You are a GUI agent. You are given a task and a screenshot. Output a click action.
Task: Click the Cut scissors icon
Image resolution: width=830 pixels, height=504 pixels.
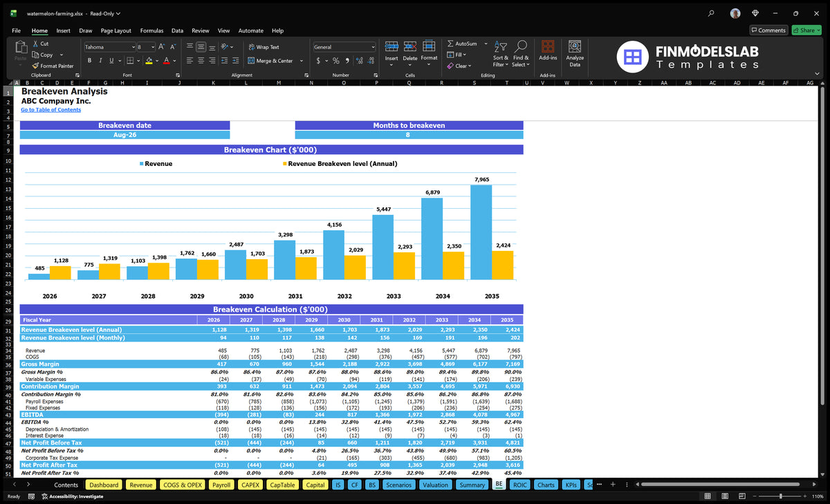(35, 44)
